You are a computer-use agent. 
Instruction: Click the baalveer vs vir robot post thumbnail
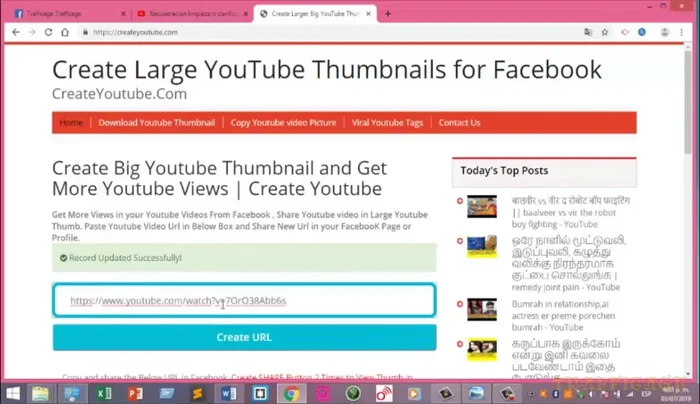click(481, 206)
